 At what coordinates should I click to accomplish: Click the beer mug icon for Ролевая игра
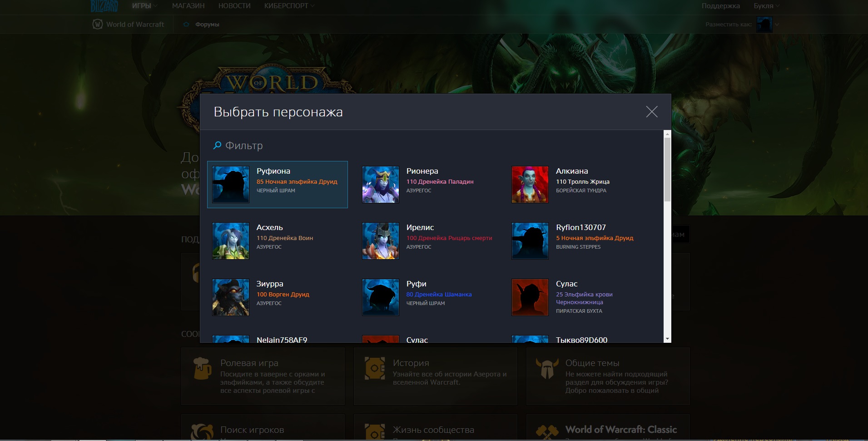202,368
